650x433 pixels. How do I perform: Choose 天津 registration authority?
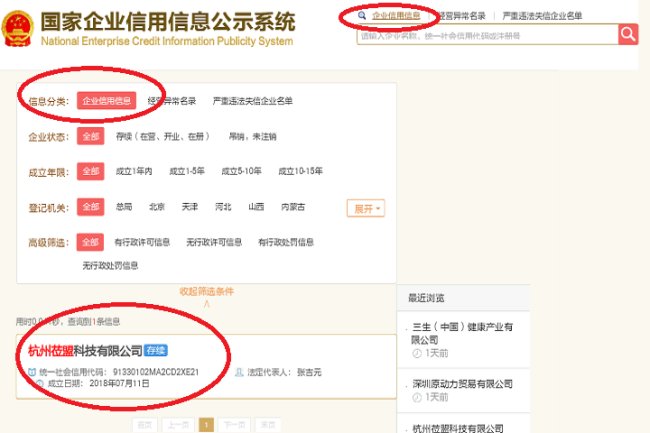point(190,207)
